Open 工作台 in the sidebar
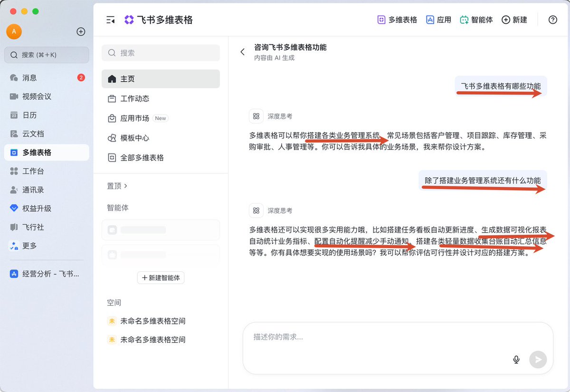The width and height of the screenshot is (570, 392). point(47,171)
